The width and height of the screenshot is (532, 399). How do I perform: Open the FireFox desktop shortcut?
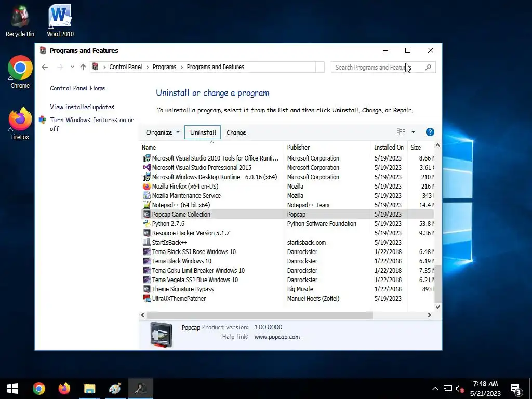tap(20, 124)
